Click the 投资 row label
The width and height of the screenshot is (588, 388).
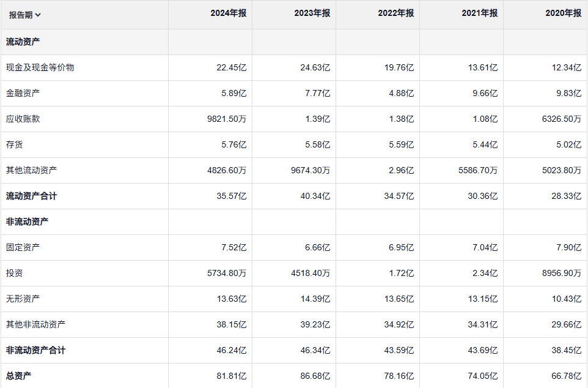click(x=14, y=273)
